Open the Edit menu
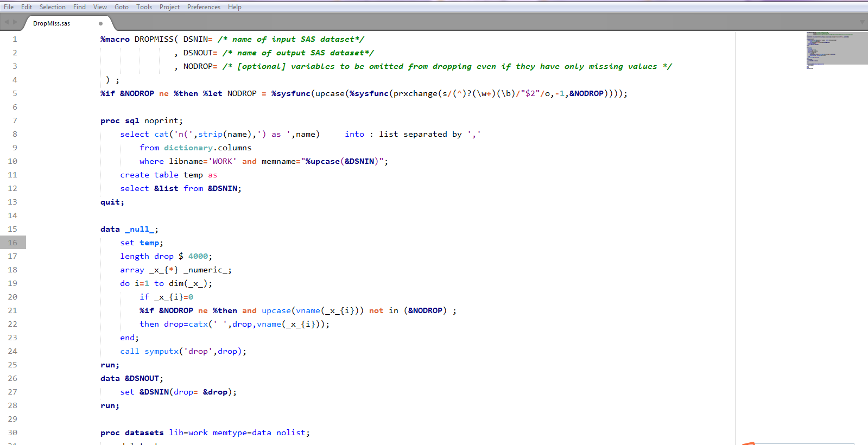868x445 pixels. pyautogui.click(x=27, y=7)
